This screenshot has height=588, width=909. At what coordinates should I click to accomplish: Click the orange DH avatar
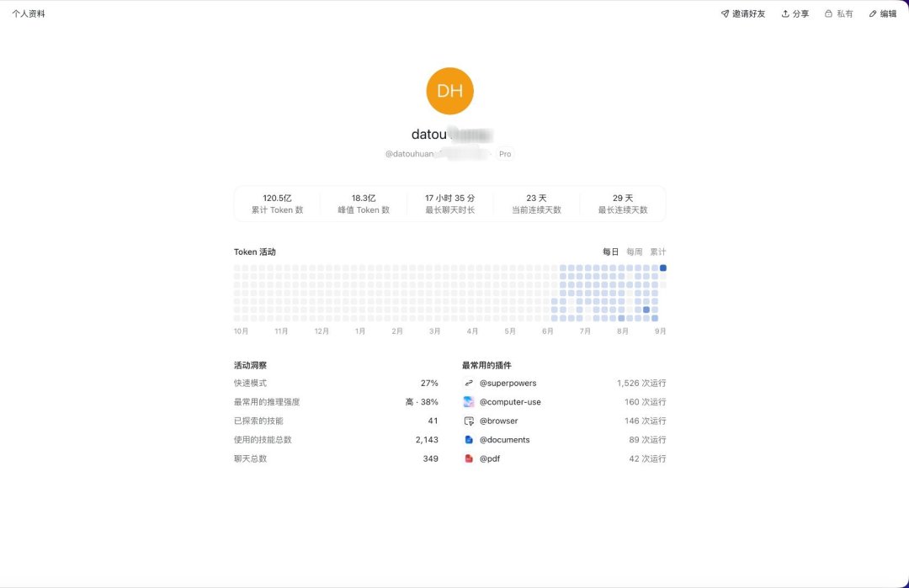pyautogui.click(x=449, y=91)
